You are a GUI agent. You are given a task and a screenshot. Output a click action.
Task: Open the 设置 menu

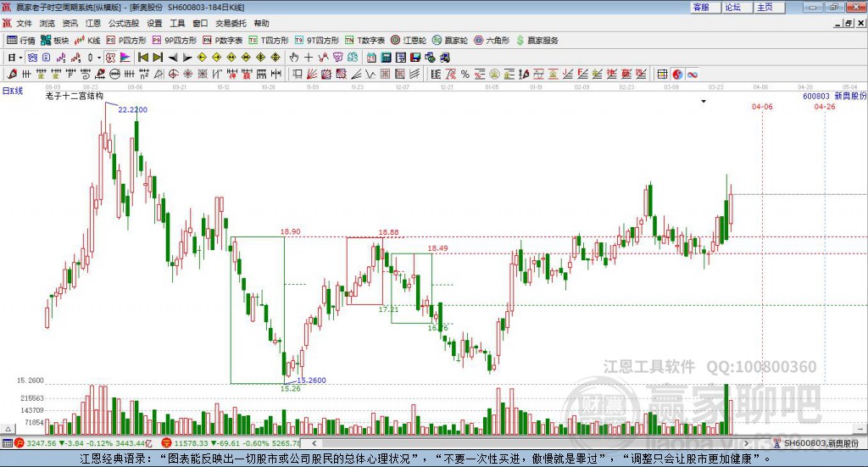point(154,23)
